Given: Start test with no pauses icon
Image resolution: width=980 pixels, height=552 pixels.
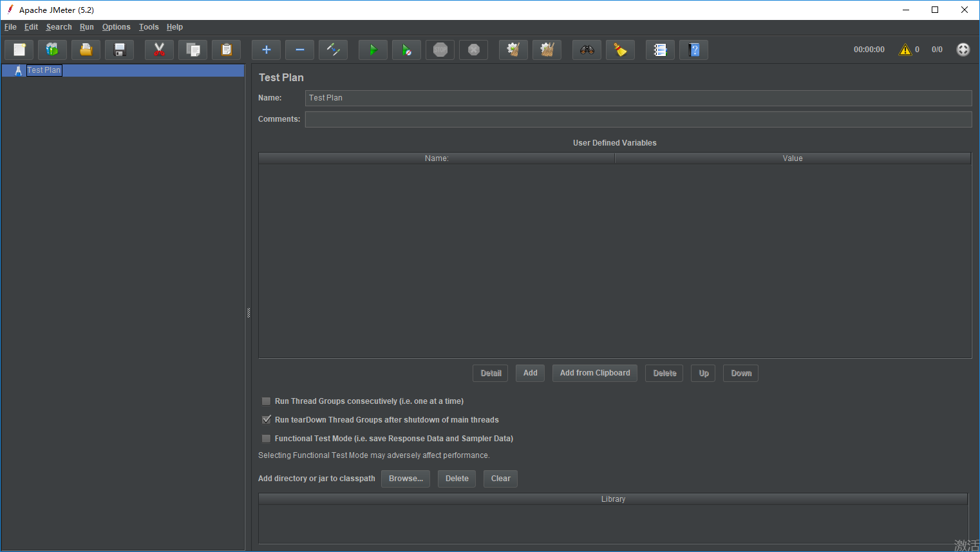Looking at the screenshot, I should [x=406, y=50].
